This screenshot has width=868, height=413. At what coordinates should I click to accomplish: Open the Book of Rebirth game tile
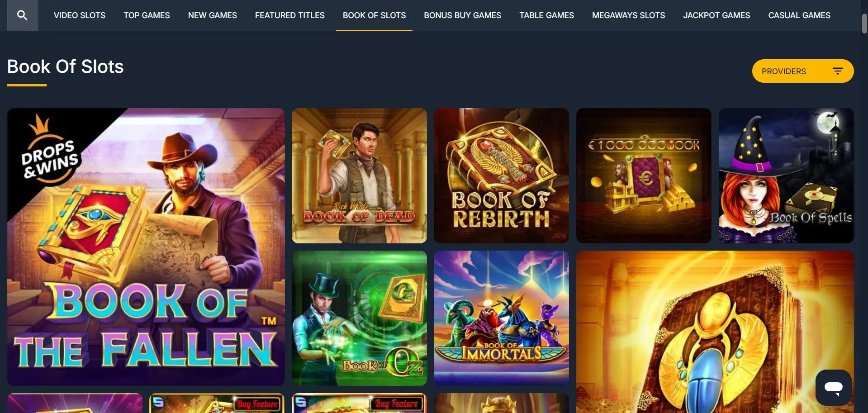[501, 176]
